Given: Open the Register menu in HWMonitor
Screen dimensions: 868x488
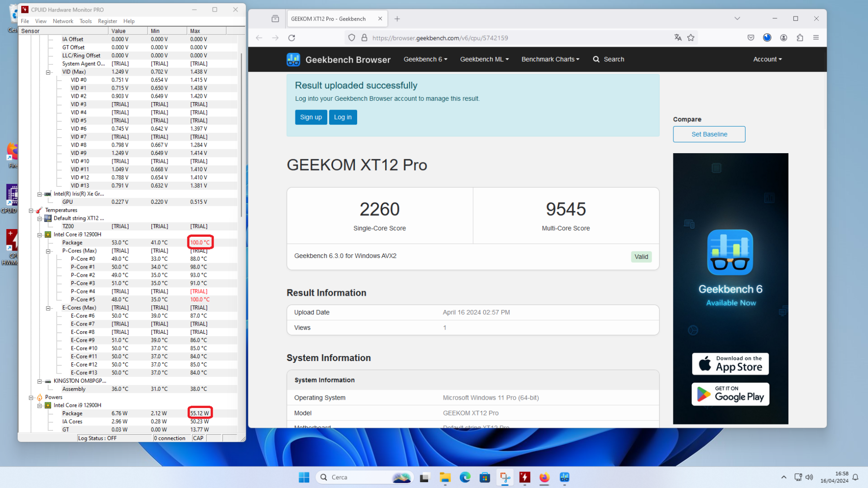Looking at the screenshot, I should 107,21.
